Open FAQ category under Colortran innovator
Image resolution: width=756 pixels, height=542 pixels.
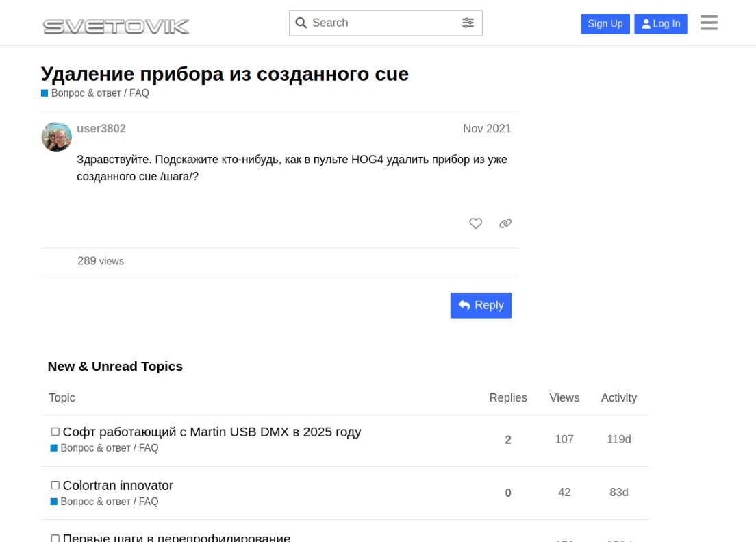pos(105,502)
